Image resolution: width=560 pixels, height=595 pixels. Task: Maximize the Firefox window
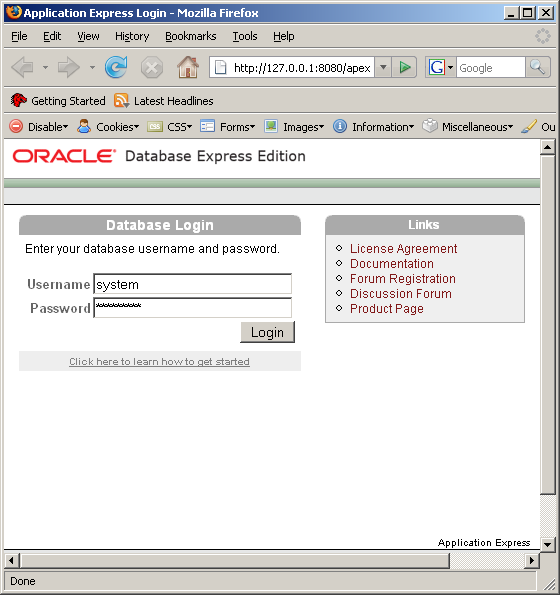point(528,13)
